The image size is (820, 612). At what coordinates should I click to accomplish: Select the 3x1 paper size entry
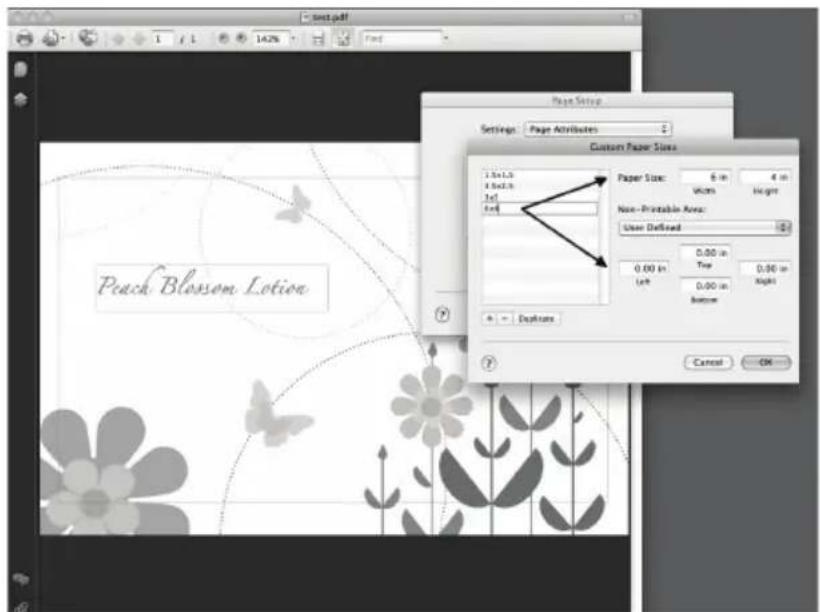[x=540, y=197]
